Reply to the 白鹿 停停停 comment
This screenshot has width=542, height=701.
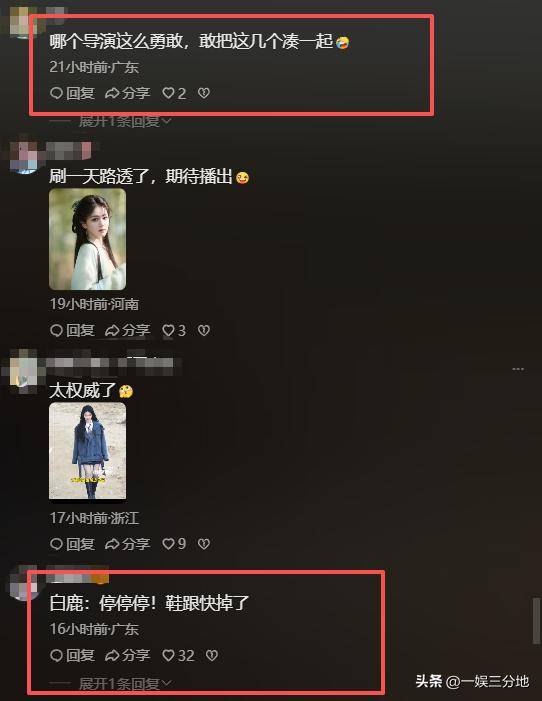(x=72, y=655)
